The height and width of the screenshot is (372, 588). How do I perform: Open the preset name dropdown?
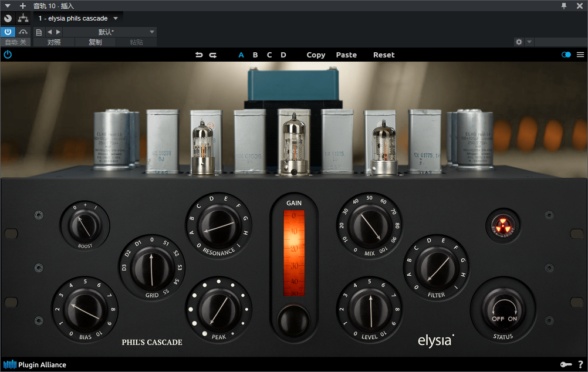point(152,32)
